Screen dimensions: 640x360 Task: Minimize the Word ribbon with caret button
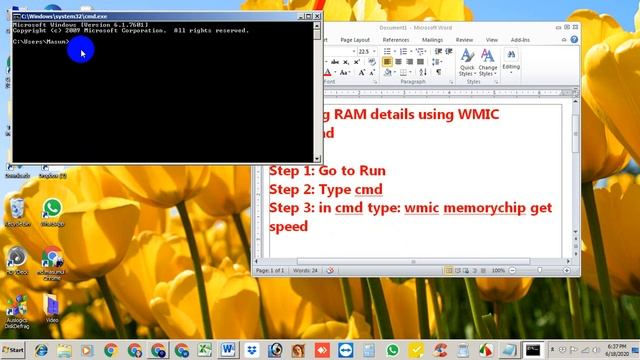tap(564, 40)
